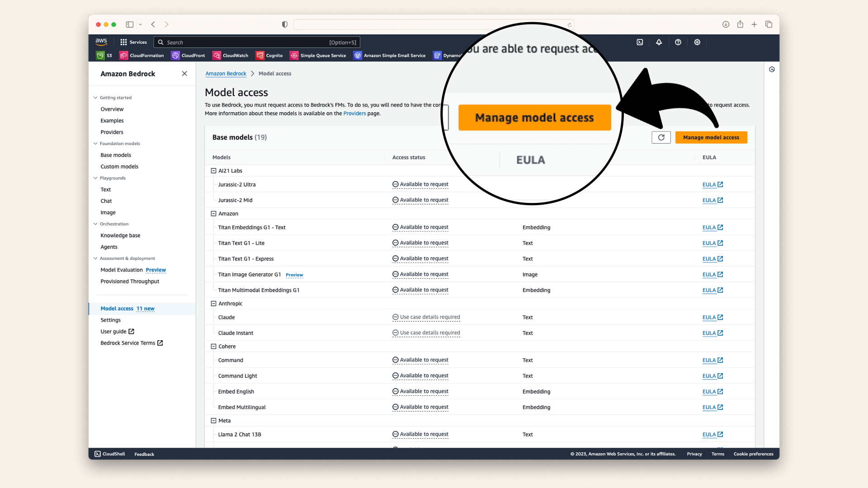Click the CloudShell icon at bottom
Viewport: 868px width, 488px height.
97,454
